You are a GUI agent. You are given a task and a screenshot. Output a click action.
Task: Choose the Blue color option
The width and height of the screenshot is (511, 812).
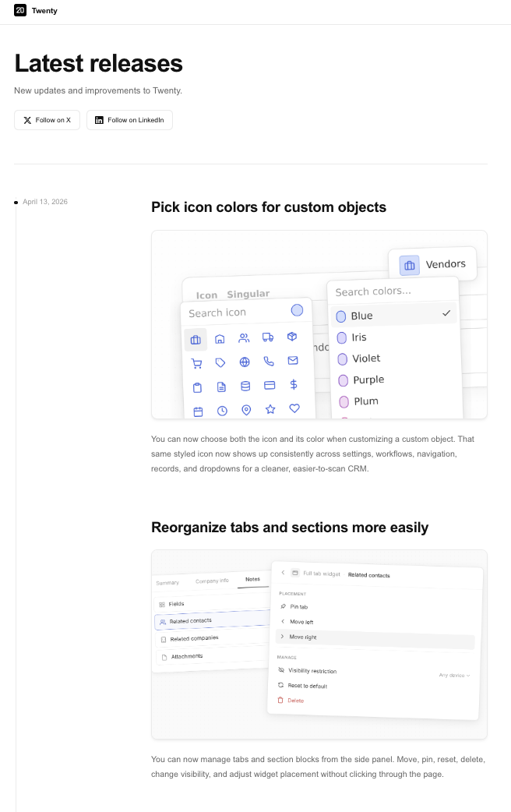pos(394,316)
